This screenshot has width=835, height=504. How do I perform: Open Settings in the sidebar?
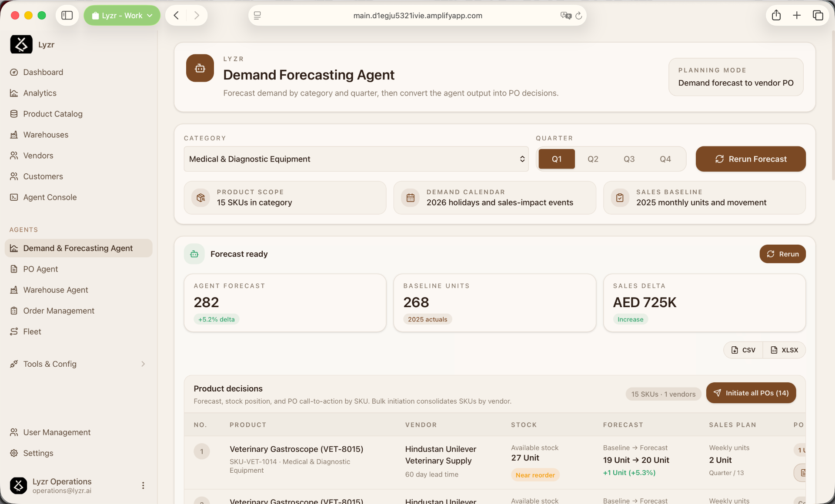[78, 453]
